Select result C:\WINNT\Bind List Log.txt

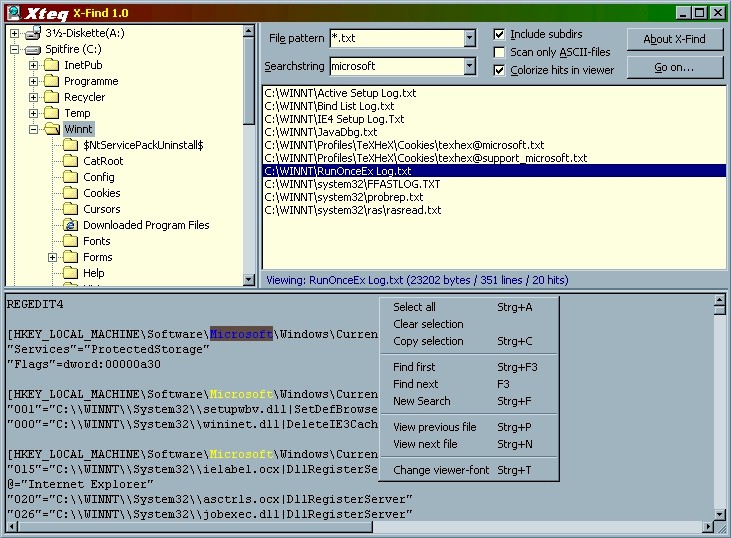[494, 106]
